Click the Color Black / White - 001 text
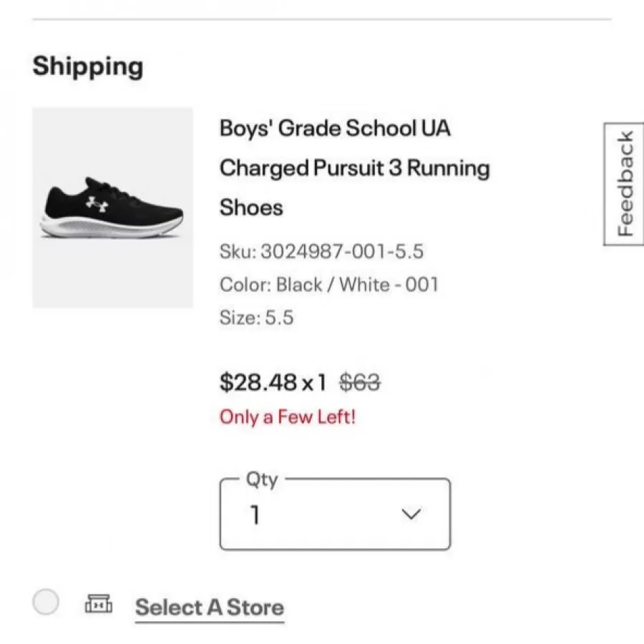 [x=328, y=284]
